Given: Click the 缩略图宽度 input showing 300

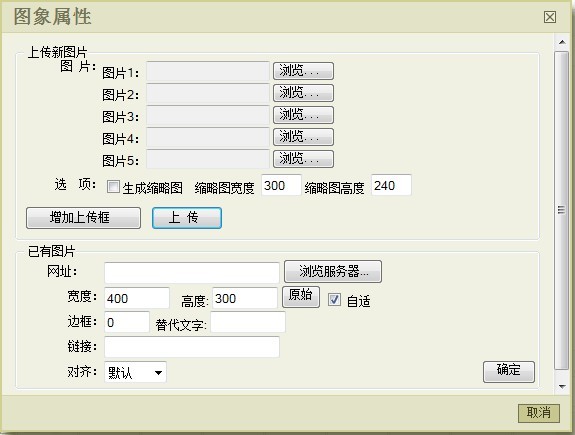Looking at the screenshot, I should (x=281, y=185).
